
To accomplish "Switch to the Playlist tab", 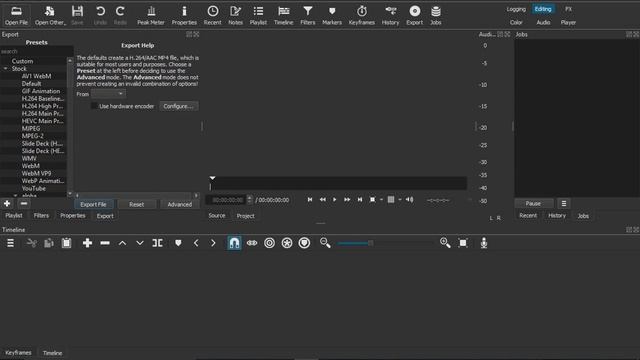I will tap(14, 216).
